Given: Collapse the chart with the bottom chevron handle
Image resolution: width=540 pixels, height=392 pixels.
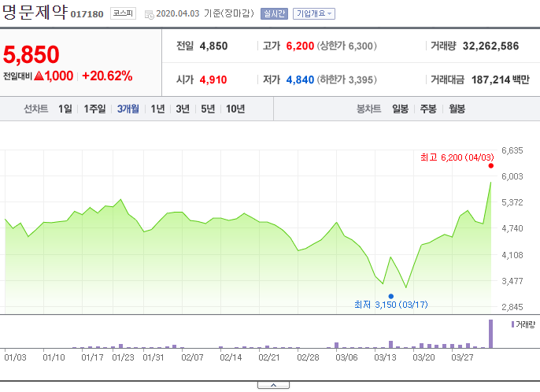Looking at the screenshot, I should click(273, 385).
